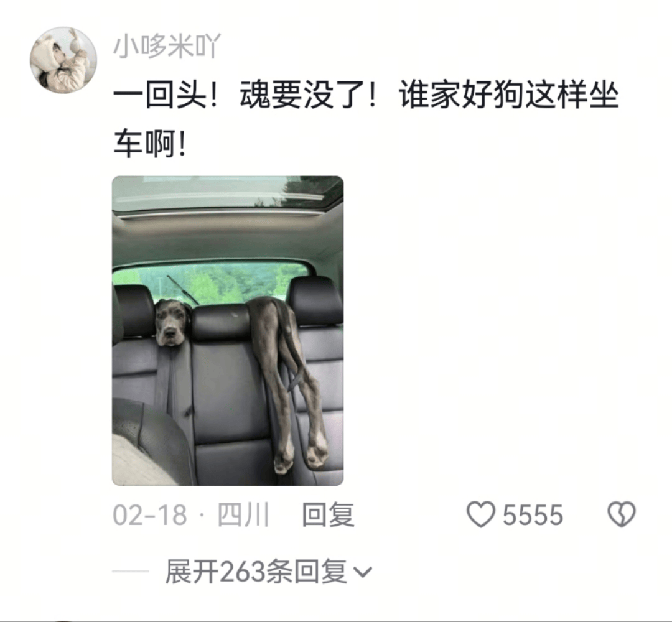Viewport: 672px width, 622px height.
Task: Click the 02-18 date label
Action: (x=149, y=514)
